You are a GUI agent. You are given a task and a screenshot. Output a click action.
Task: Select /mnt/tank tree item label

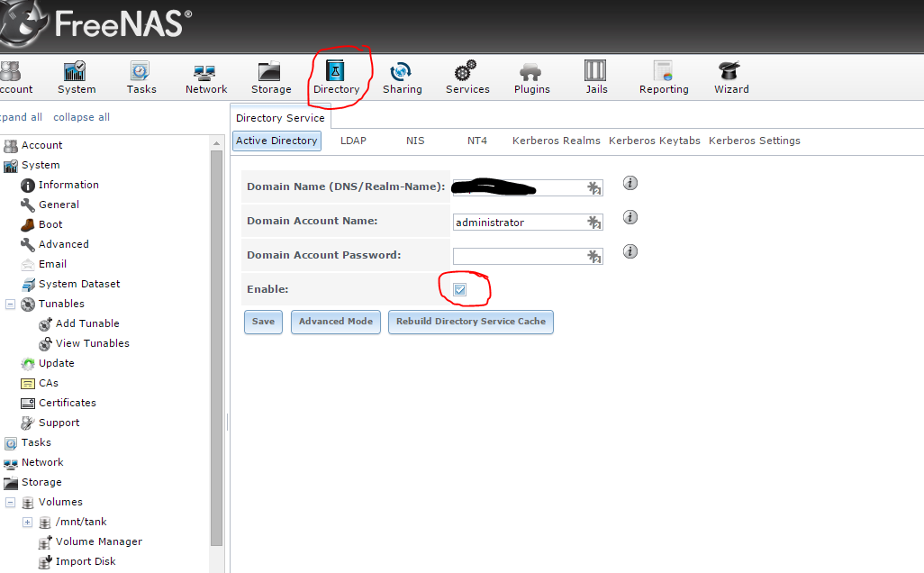click(x=81, y=523)
